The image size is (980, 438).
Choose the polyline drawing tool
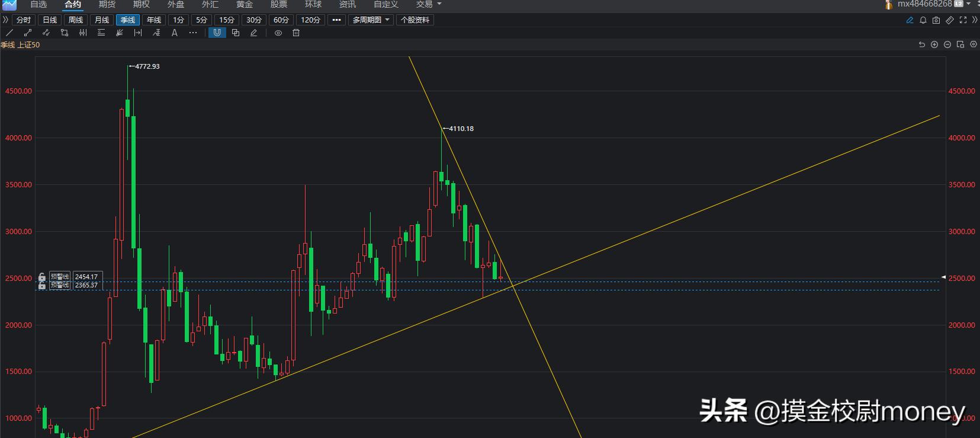(x=46, y=33)
